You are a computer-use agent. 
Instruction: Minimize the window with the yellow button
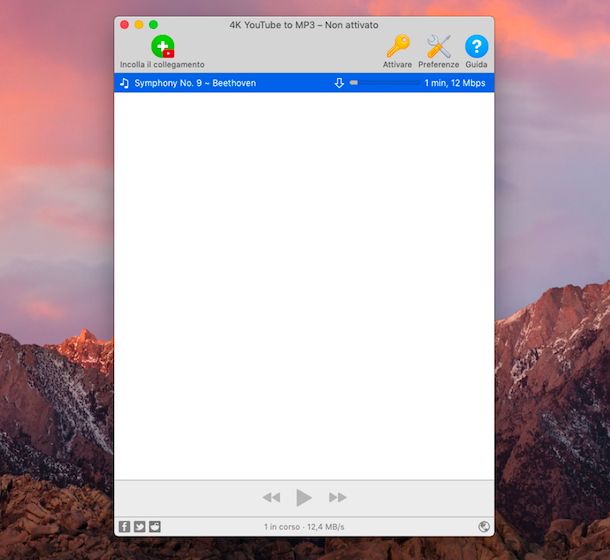tap(139, 24)
